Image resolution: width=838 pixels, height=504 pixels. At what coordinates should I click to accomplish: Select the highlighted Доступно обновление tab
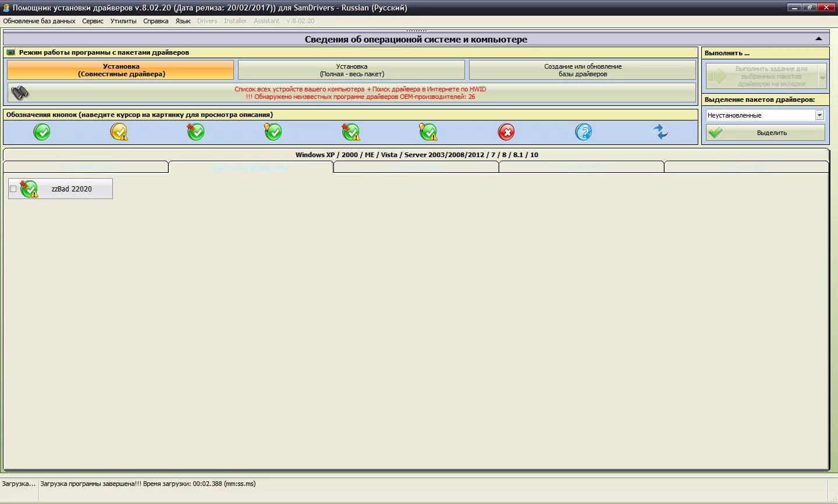(x=251, y=168)
